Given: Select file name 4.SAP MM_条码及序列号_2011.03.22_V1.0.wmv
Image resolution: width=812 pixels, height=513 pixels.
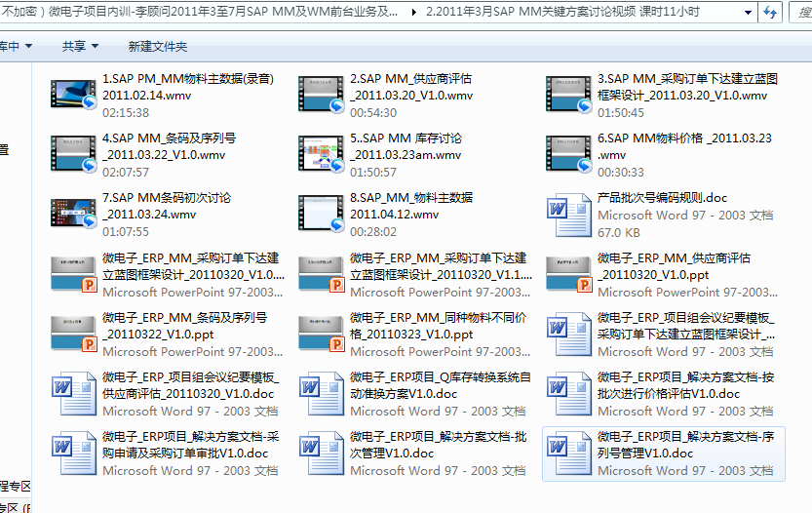Looking at the screenshot, I should 169,146.
